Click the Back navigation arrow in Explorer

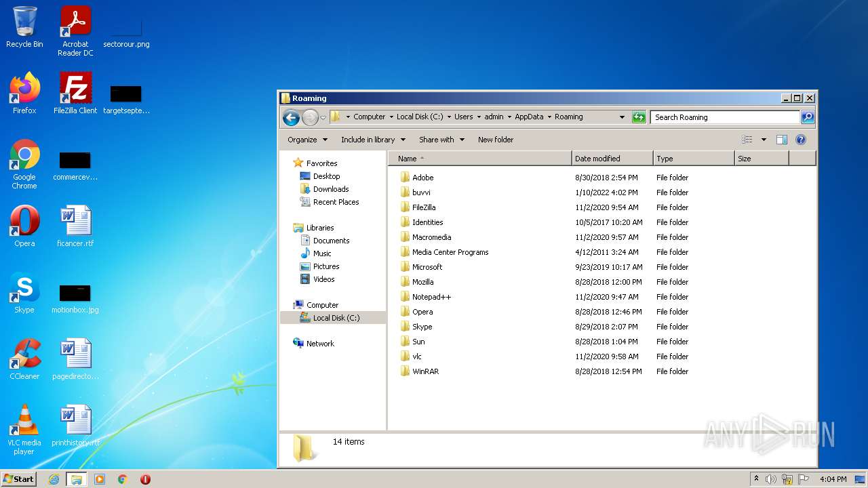click(x=291, y=117)
